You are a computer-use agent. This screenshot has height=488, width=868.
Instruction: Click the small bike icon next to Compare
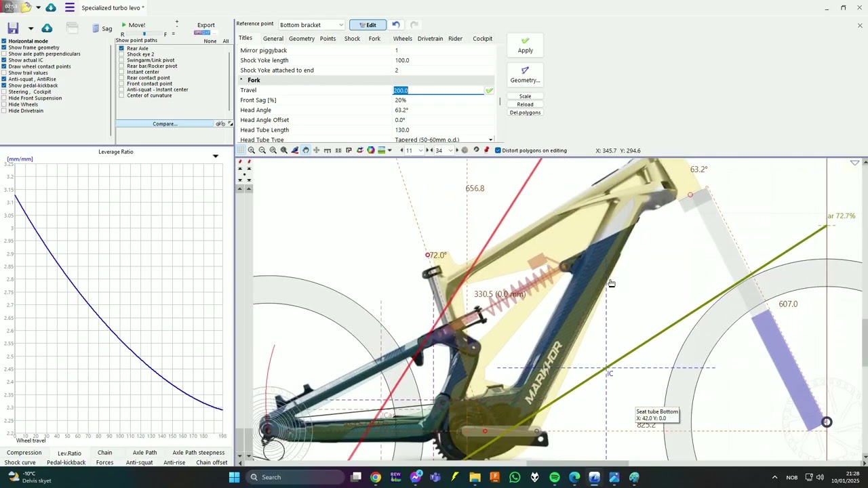coord(220,124)
